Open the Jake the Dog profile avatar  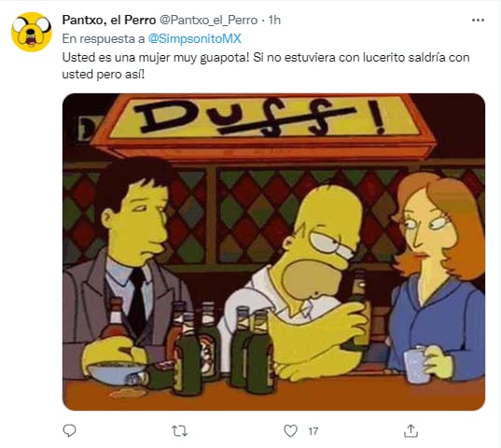pyautogui.click(x=32, y=32)
